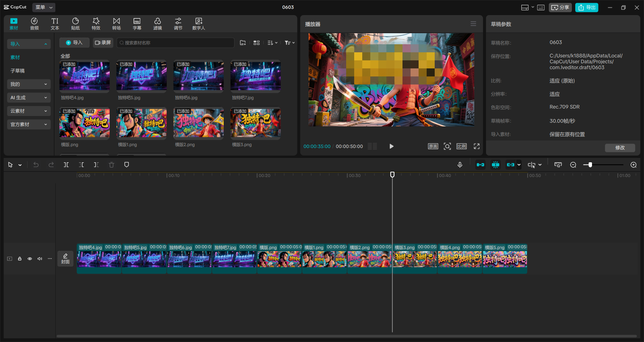This screenshot has height=342, width=644.
Task: Click the import folder icon
Action: tap(243, 43)
